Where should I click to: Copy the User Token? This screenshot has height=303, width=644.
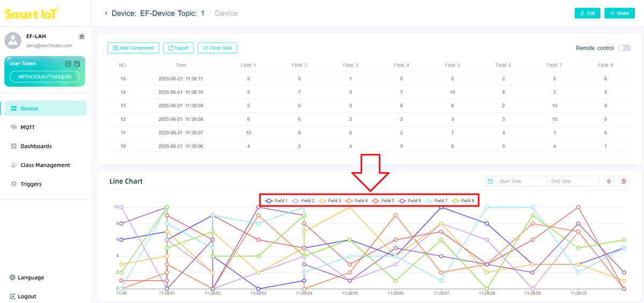point(77,64)
